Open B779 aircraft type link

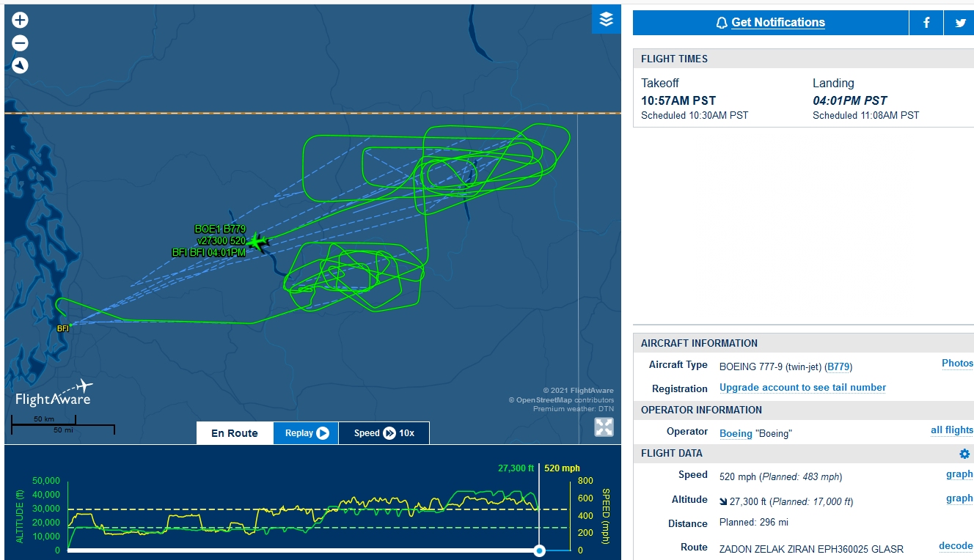click(838, 366)
